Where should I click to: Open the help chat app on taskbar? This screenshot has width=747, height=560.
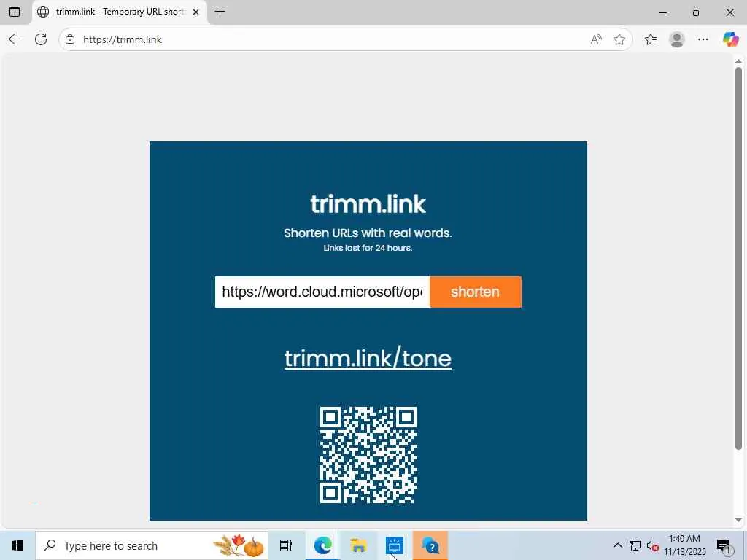coord(430,545)
